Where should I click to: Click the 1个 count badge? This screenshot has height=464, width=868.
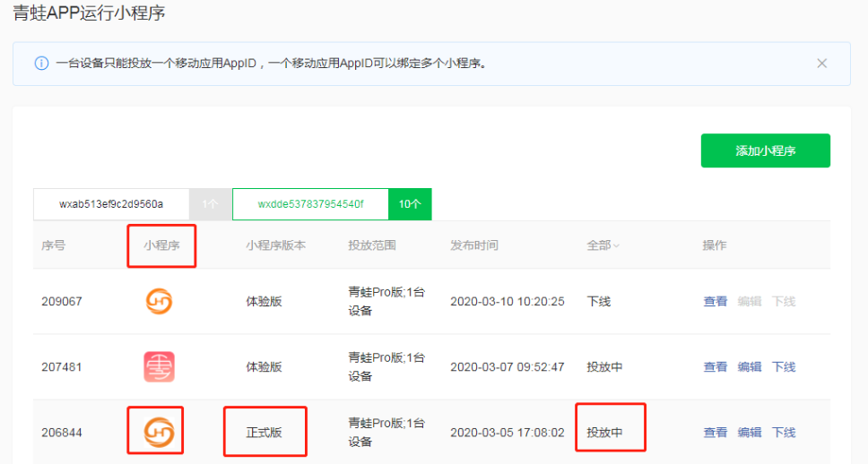click(x=211, y=204)
